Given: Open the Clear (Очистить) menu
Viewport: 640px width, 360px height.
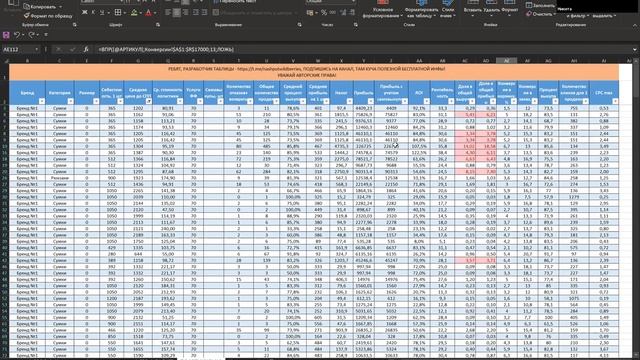Looking at the screenshot, I should pyautogui.click(x=541, y=14).
